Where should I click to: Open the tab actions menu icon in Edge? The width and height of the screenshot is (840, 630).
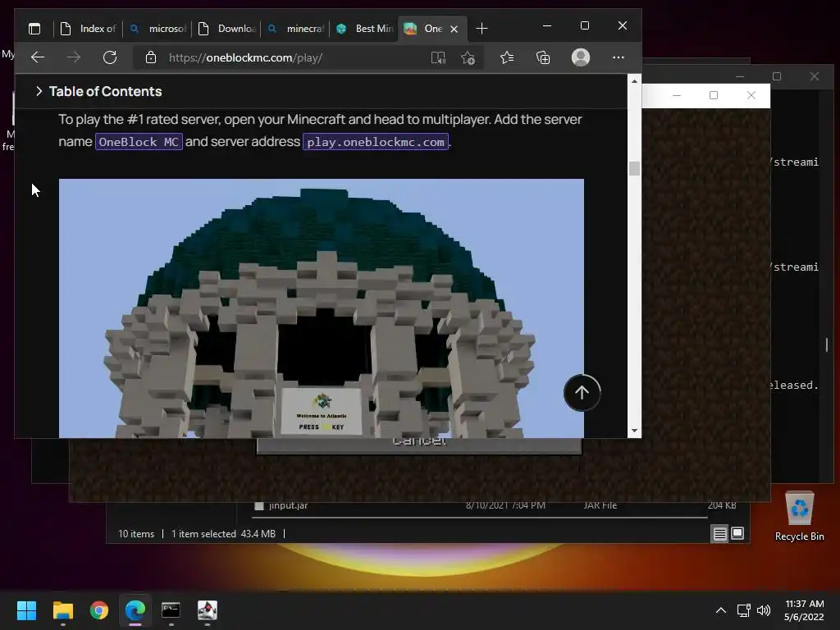coord(34,29)
